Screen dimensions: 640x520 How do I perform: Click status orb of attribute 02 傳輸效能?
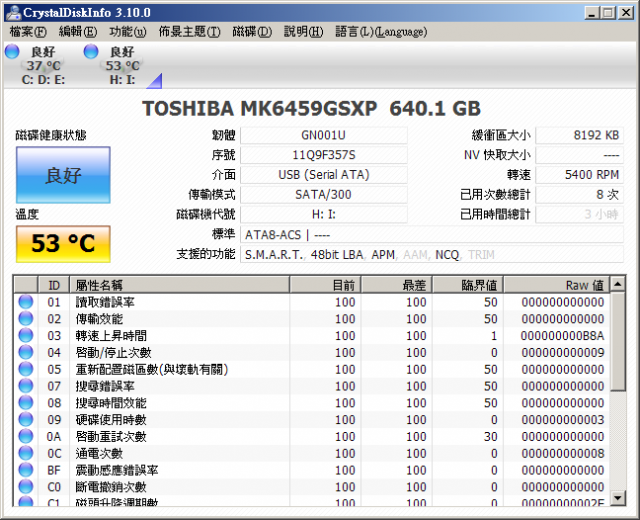point(26,319)
